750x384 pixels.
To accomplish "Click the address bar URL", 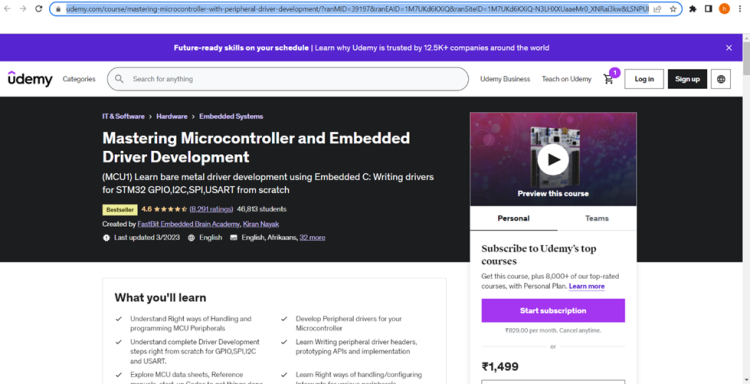I will 357,9.
